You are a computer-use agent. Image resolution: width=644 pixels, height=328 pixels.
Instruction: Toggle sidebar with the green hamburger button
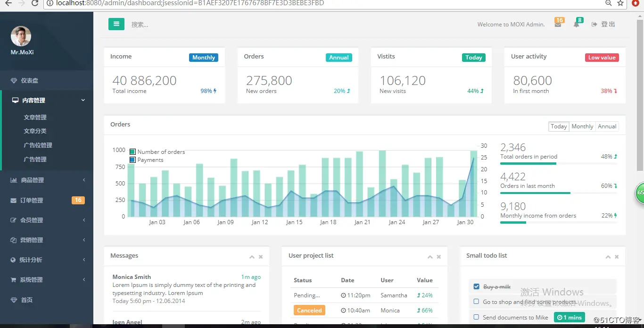(116, 24)
